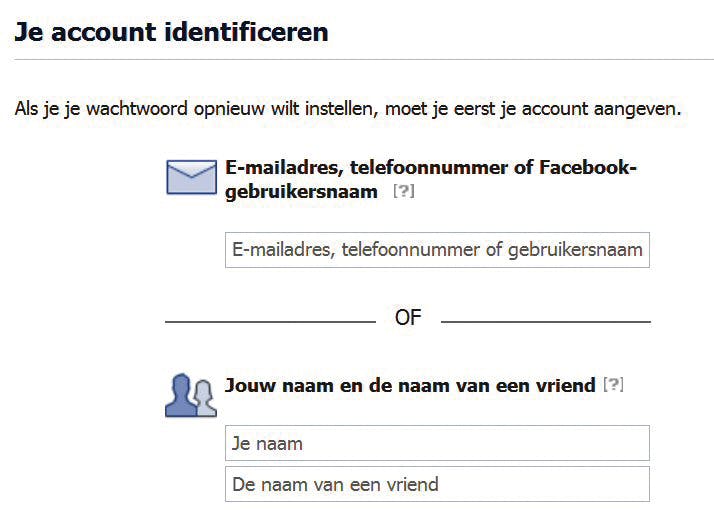Select the "De naam van een vriend" field
The height and width of the screenshot is (519, 714).
437,485
